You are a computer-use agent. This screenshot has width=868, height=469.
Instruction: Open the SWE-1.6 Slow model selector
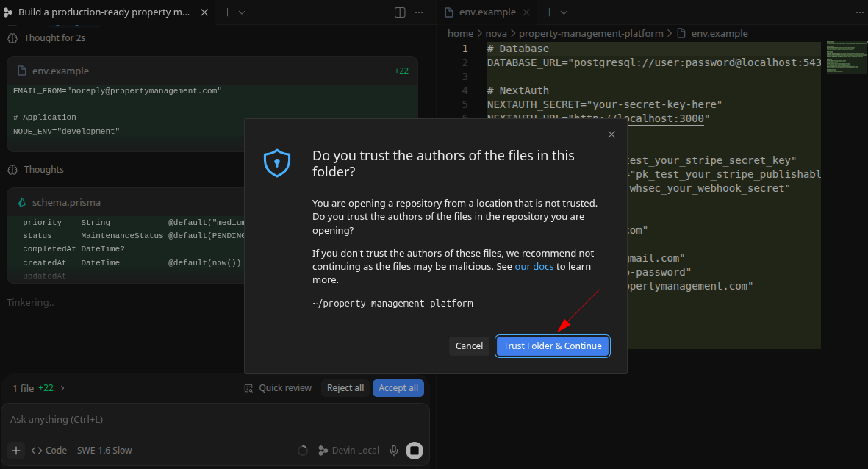tap(104, 451)
